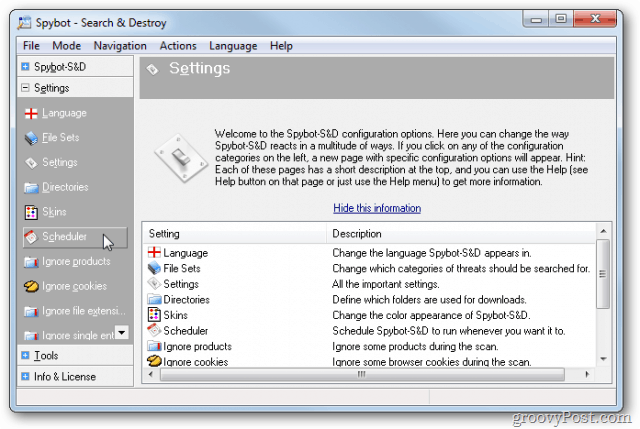This screenshot has width=640, height=429.
Task: Click the horizontal scroll-left arrow
Action: (x=151, y=374)
